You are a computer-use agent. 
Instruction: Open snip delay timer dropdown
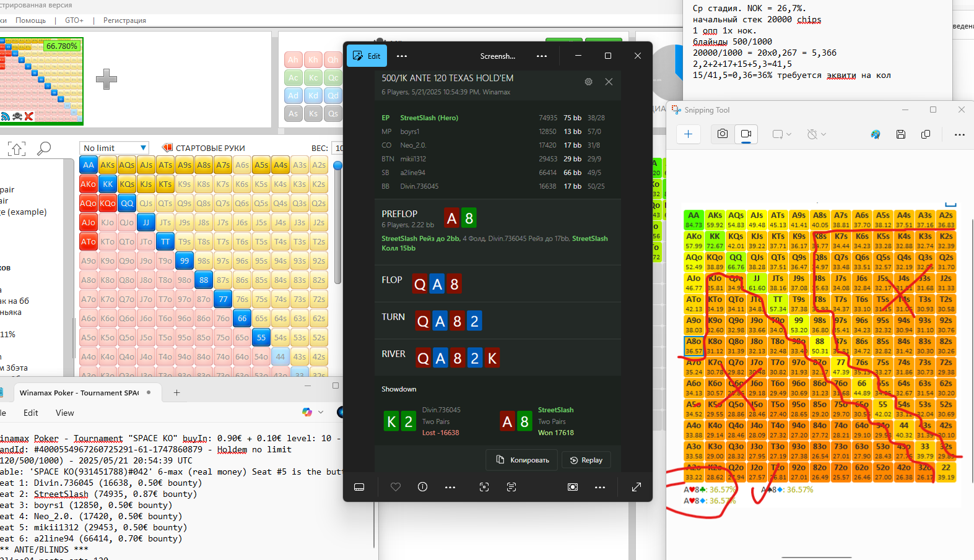(x=817, y=134)
